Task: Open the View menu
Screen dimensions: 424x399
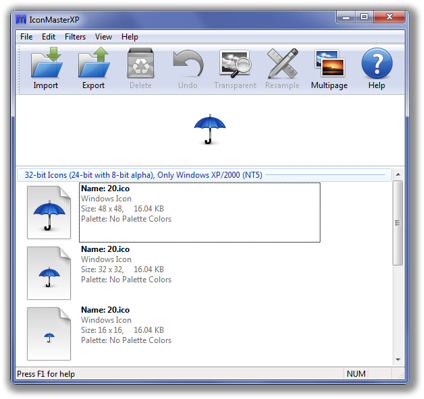Action: tap(103, 37)
